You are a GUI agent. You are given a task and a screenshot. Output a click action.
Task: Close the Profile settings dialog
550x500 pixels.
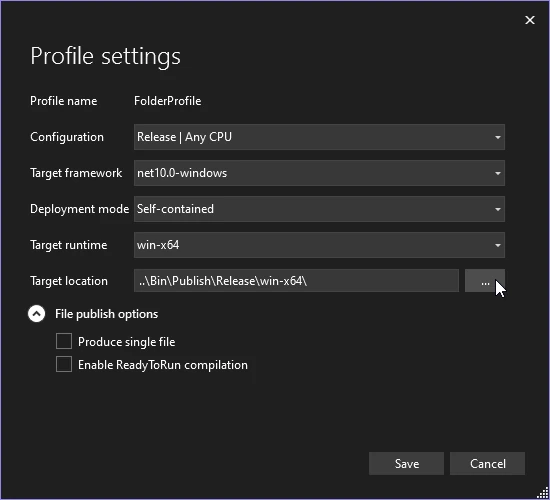point(530,20)
